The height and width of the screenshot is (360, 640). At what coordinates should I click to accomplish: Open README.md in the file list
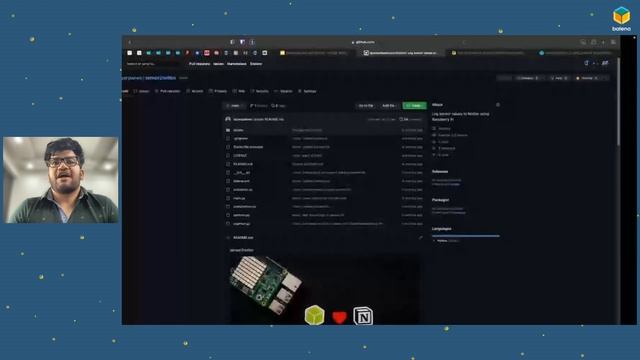243,164
